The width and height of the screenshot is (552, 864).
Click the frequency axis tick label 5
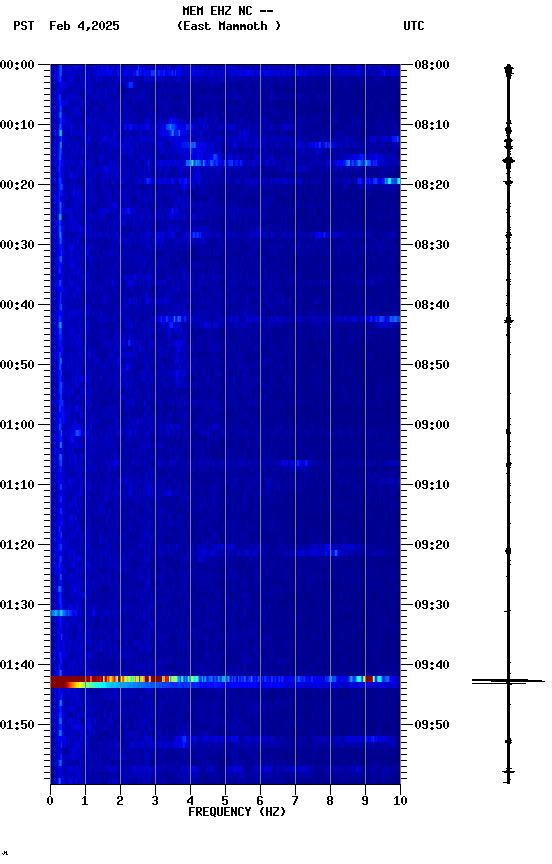(x=225, y=801)
